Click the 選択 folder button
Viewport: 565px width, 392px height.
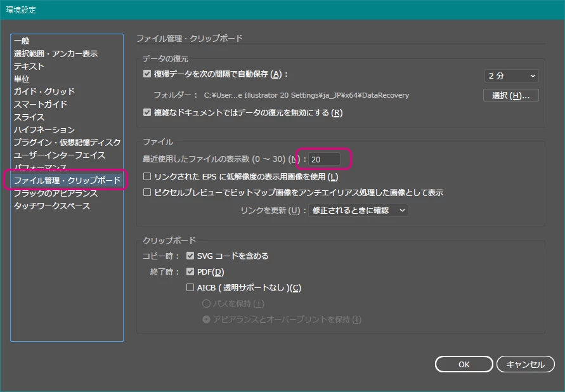coord(510,95)
